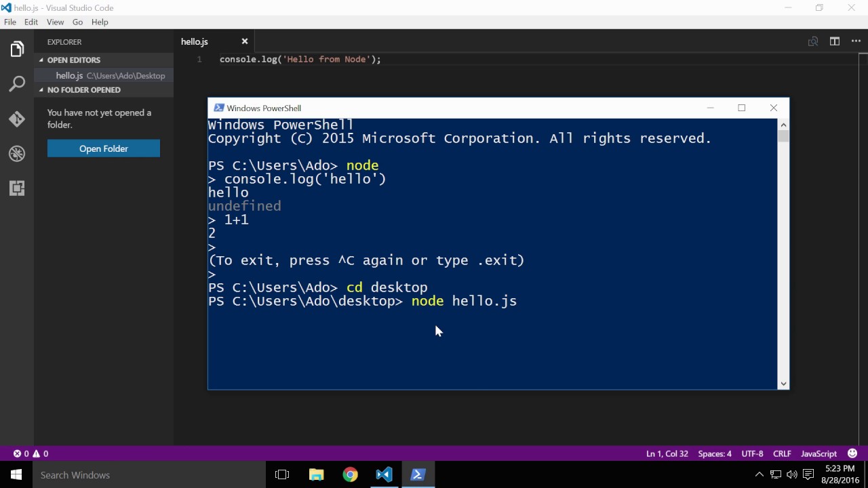Open the Extensions view in activity bar

click(x=17, y=188)
